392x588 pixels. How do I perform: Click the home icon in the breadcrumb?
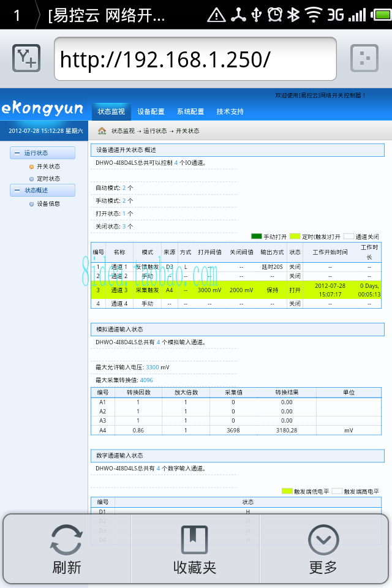pos(102,131)
